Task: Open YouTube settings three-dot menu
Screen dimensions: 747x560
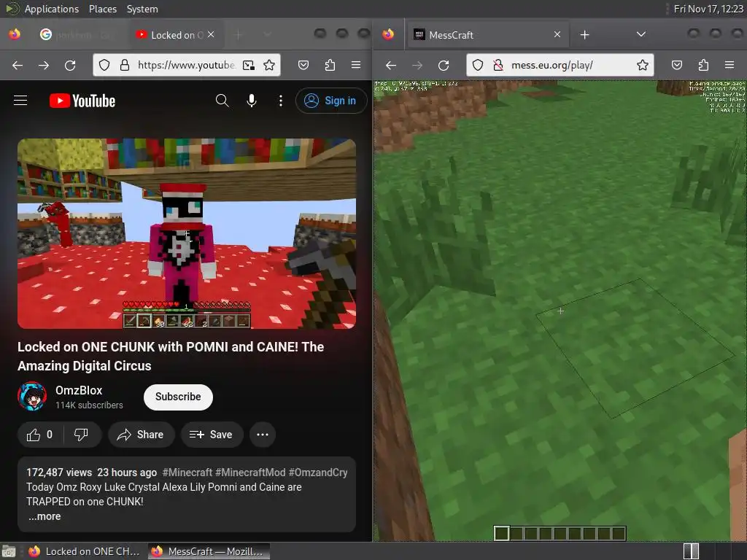Action: point(281,101)
